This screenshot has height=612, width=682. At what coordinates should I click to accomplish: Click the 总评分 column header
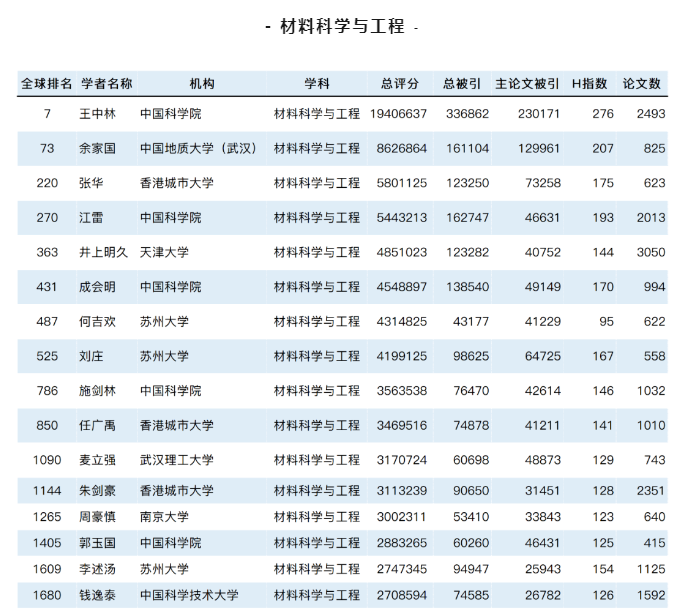coord(400,84)
